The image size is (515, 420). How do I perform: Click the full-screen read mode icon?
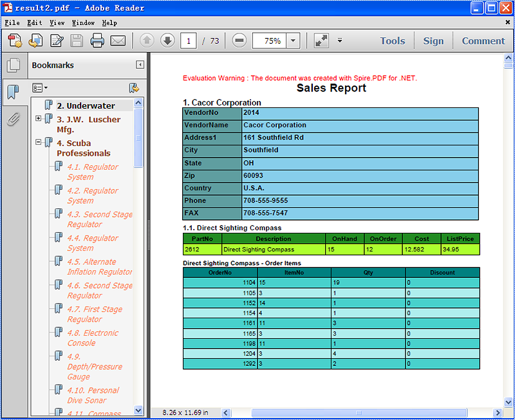(321, 41)
